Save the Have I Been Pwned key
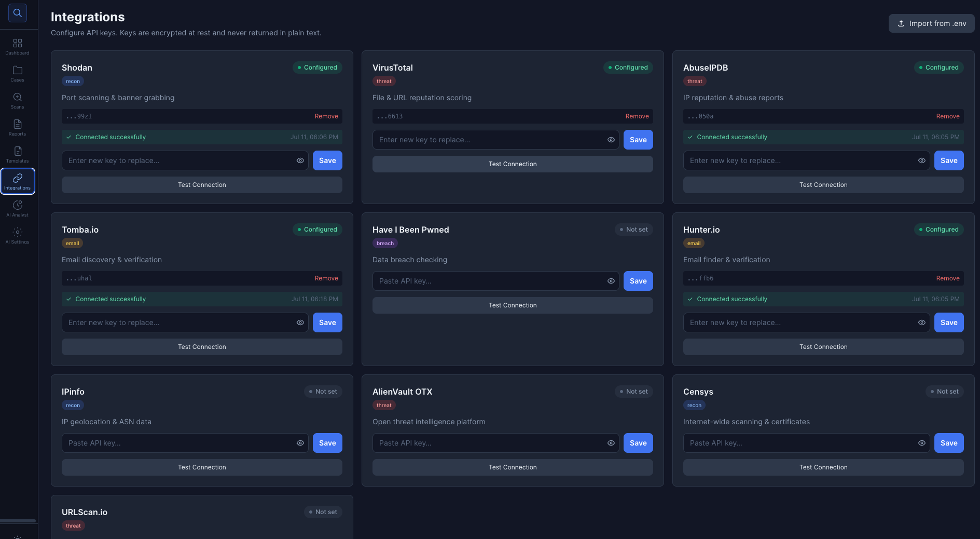Viewport: 980px width, 539px height. click(638, 281)
